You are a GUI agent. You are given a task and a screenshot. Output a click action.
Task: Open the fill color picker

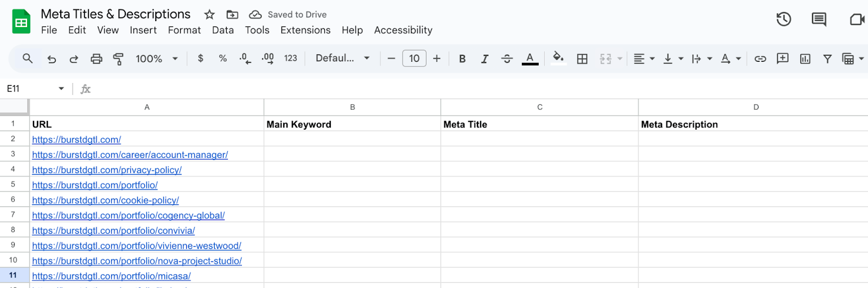[x=558, y=58]
